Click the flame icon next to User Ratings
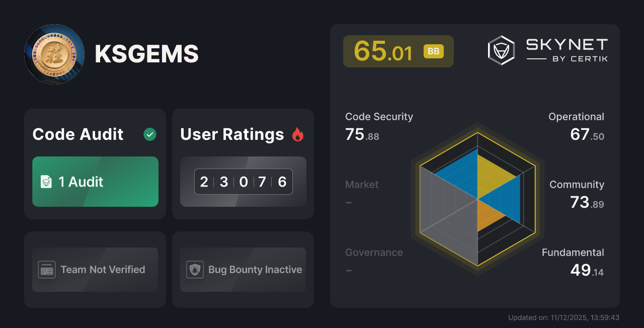 tap(298, 134)
